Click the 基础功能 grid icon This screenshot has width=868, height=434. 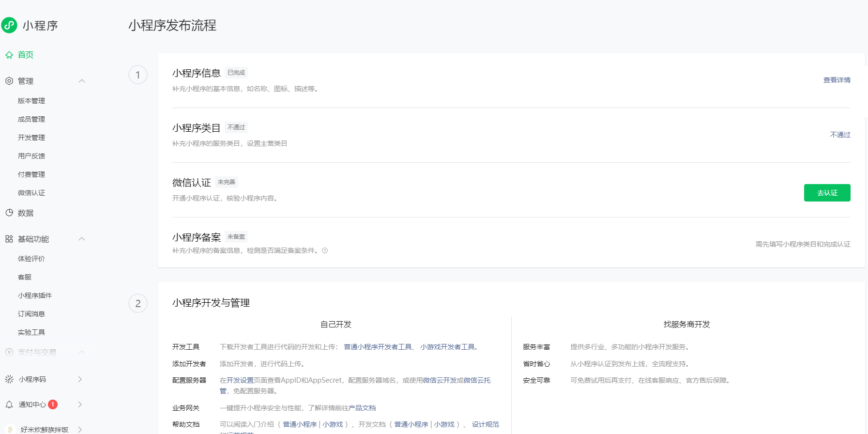tap(9, 239)
